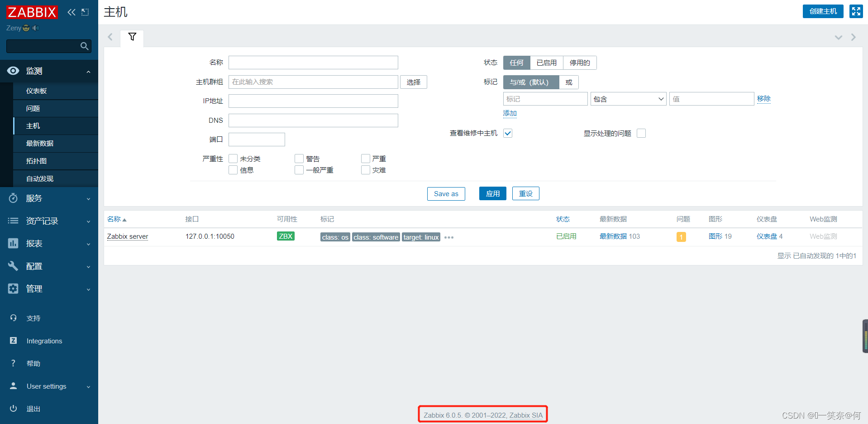Image resolution: width=868 pixels, height=424 pixels.
Task: Select 或 tag evaluation option
Action: click(569, 82)
